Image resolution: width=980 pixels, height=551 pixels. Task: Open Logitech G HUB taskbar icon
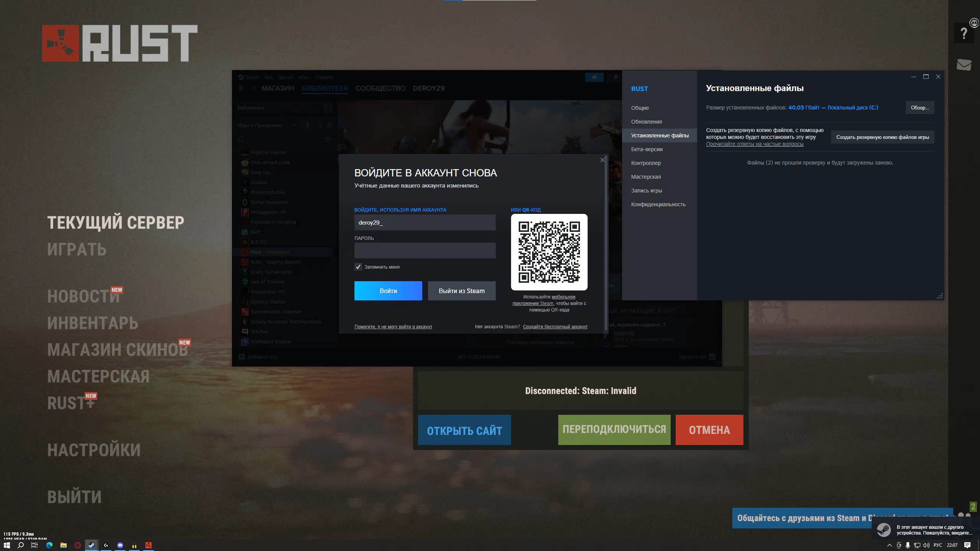[x=106, y=545]
